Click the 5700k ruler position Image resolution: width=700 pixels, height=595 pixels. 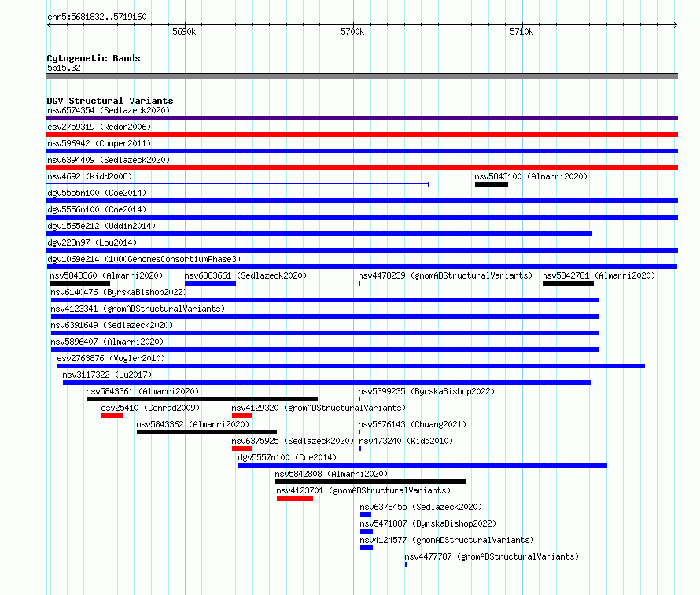(x=352, y=31)
